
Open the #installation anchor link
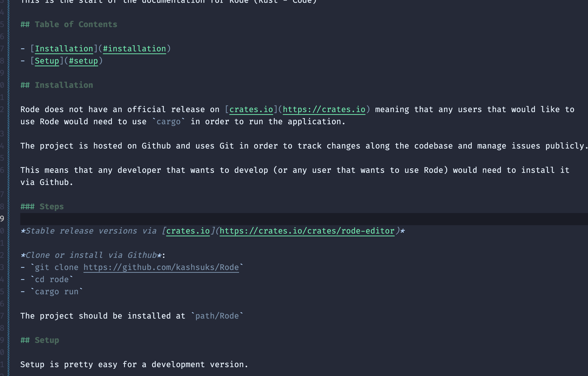(134, 49)
